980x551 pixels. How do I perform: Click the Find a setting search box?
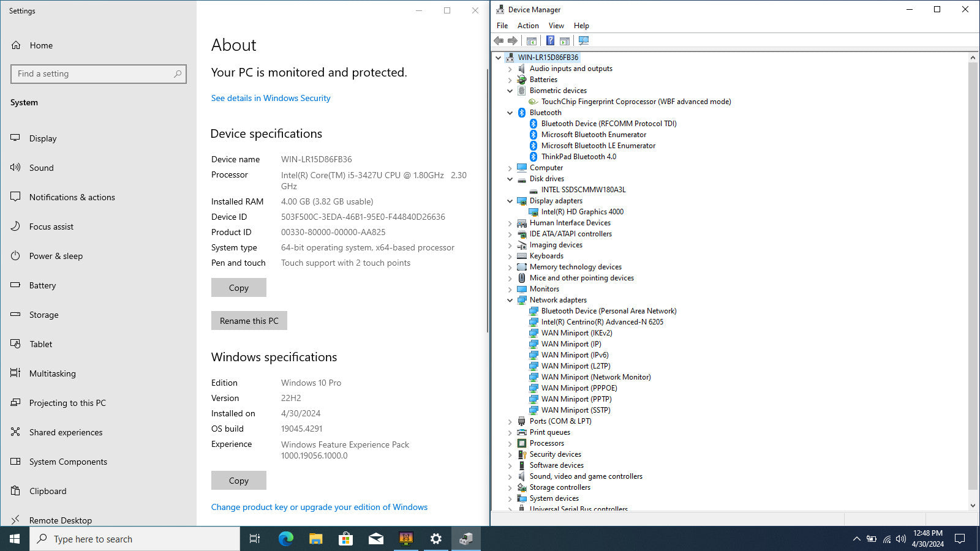(98, 74)
